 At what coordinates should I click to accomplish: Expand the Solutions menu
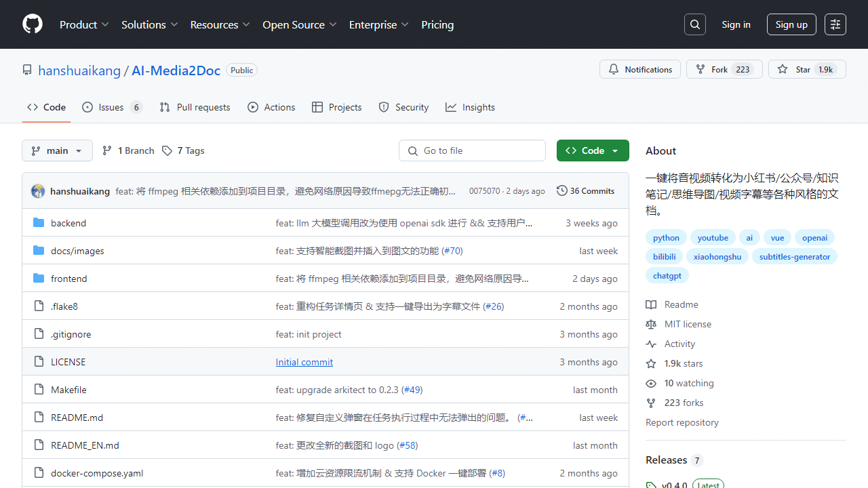[149, 24]
